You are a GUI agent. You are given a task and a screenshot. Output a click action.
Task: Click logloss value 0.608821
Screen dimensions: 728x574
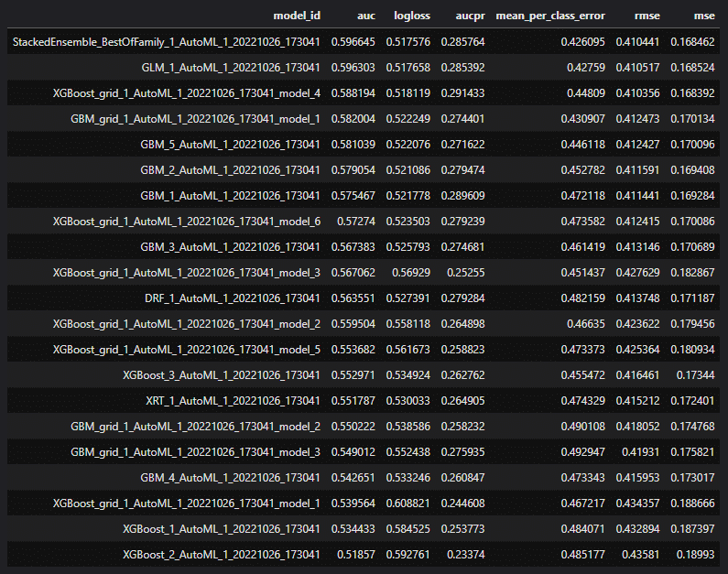coord(408,504)
